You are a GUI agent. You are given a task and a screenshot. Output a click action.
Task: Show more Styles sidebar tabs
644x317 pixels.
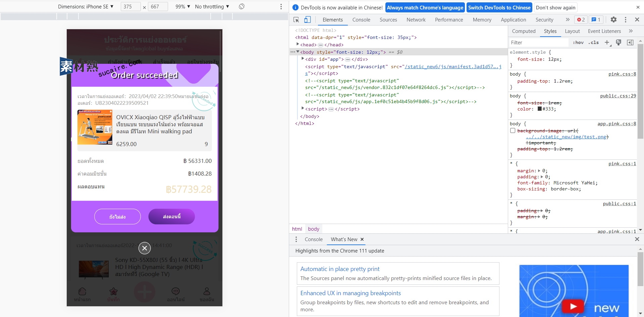tap(631, 31)
